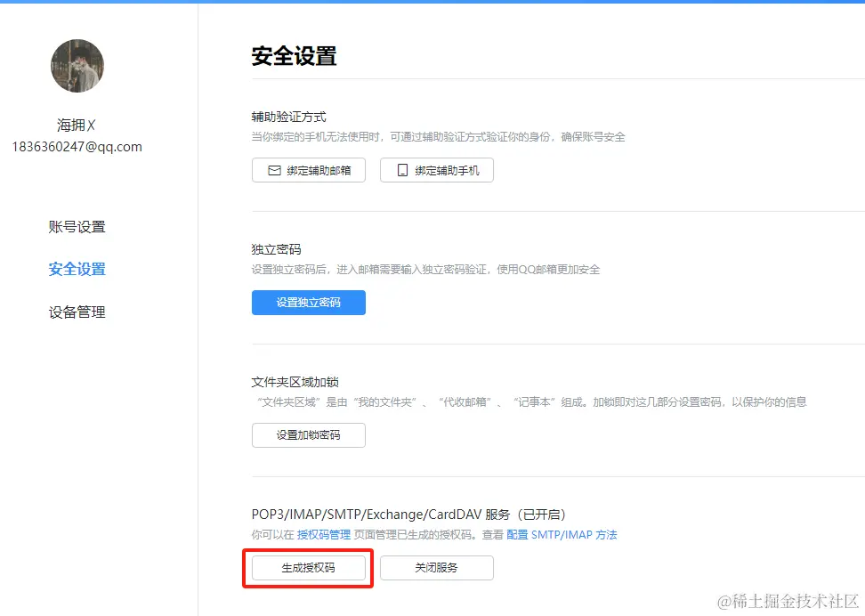Click the email address 1836360247@qq.com

[77, 147]
